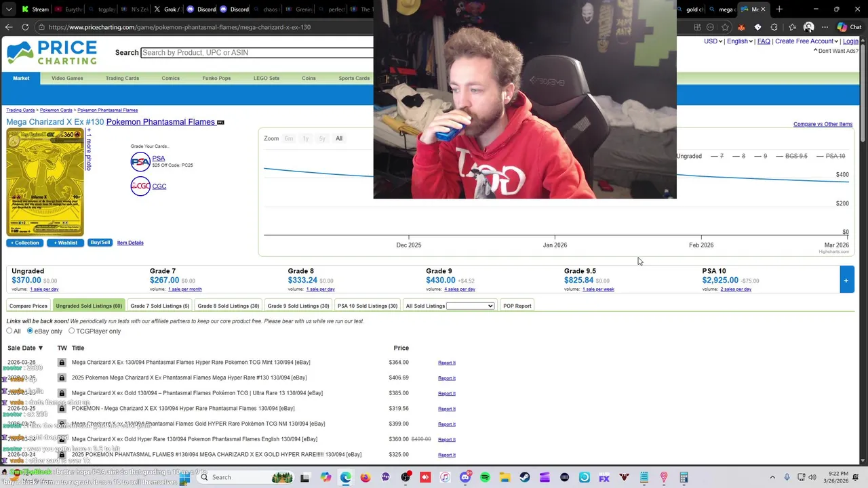Open the Trading Cards menu

pos(122,78)
